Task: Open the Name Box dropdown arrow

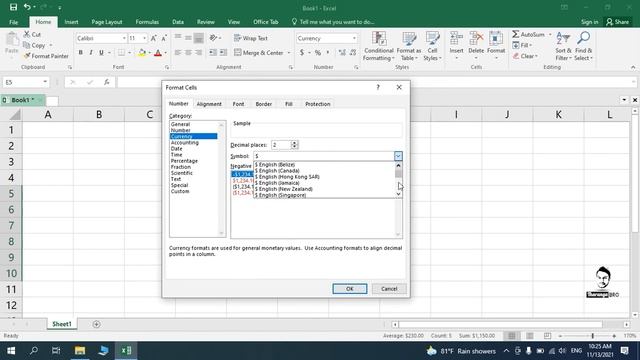Action: 45,82
